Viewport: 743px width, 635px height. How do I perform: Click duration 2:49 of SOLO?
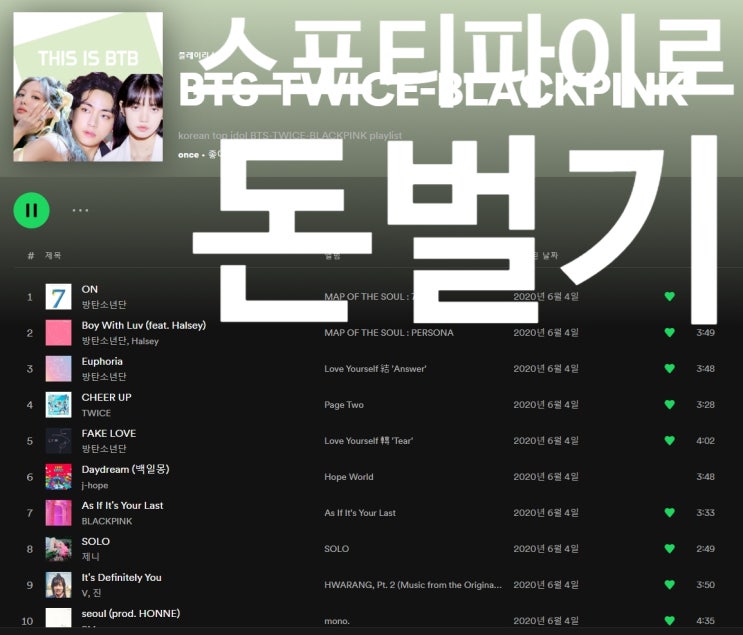(x=705, y=549)
